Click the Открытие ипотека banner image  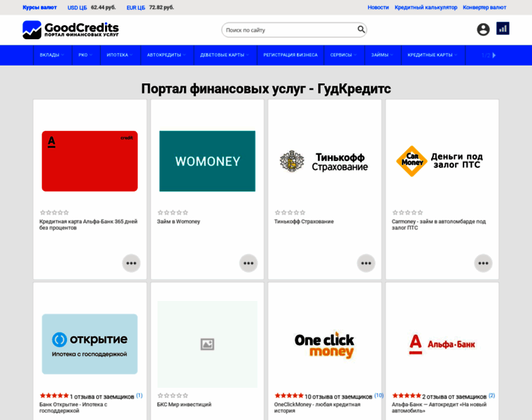90,344
